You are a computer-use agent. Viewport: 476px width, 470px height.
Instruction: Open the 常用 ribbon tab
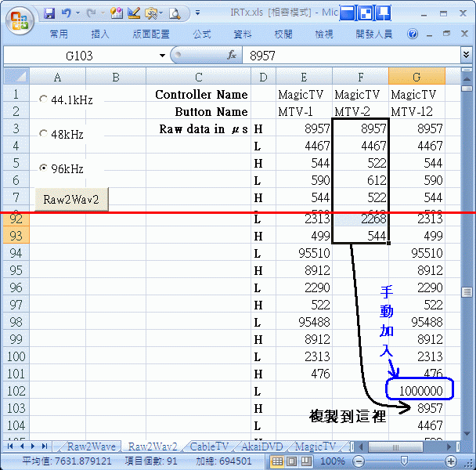(x=59, y=34)
